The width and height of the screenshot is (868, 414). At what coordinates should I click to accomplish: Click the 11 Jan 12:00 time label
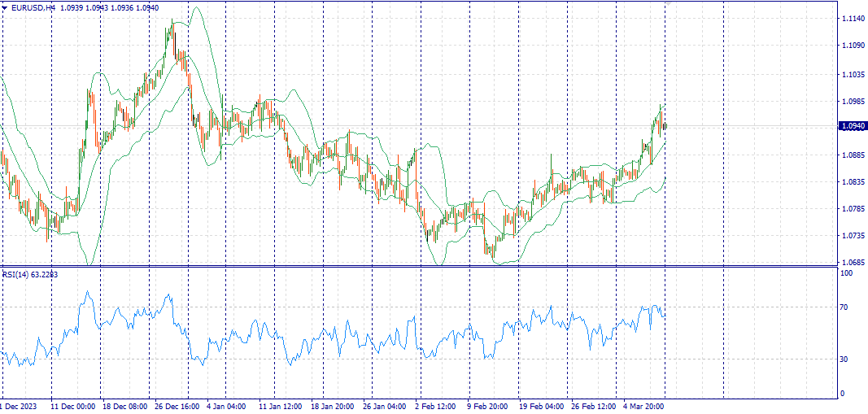pos(280,406)
